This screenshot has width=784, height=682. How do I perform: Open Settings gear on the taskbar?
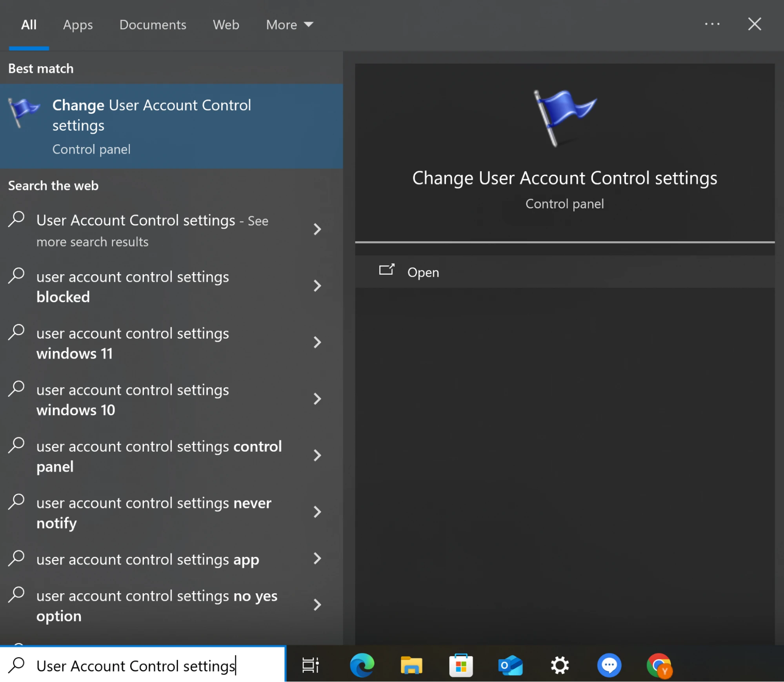tap(560, 666)
